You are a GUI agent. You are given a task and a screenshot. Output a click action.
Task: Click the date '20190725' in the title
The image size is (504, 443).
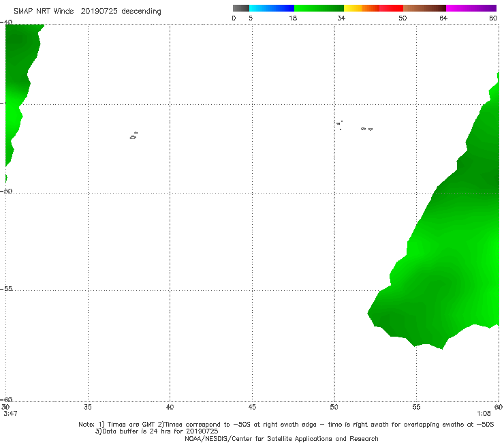(x=99, y=11)
